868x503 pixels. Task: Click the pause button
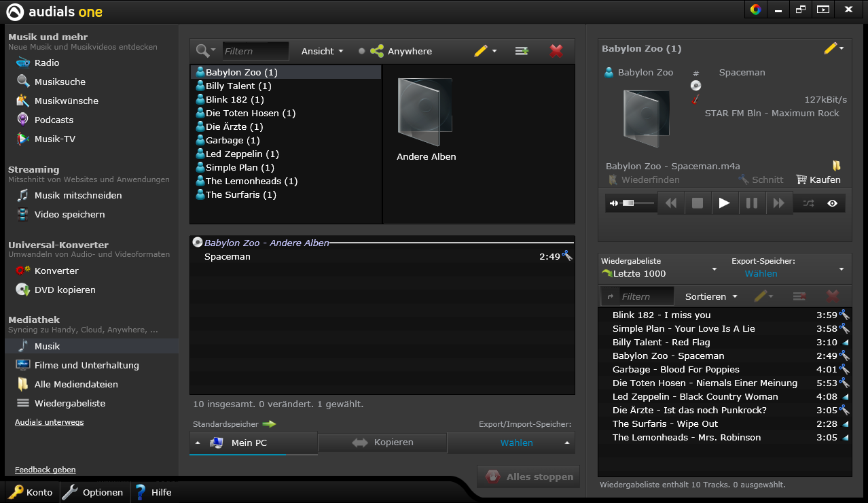pyautogui.click(x=752, y=203)
